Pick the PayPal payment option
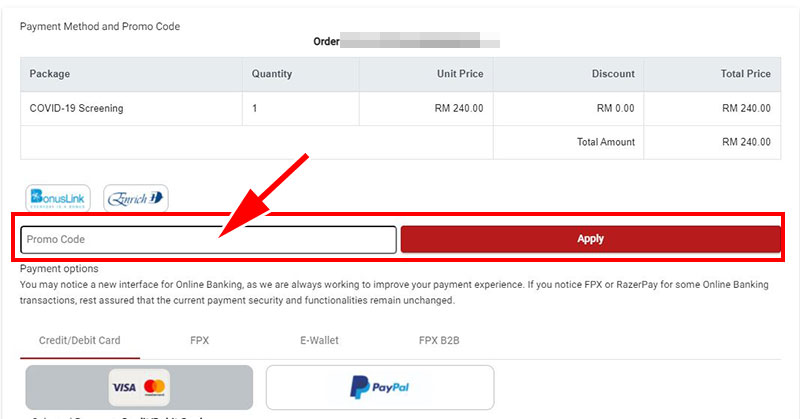 pyautogui.click(x=380, y=387)
